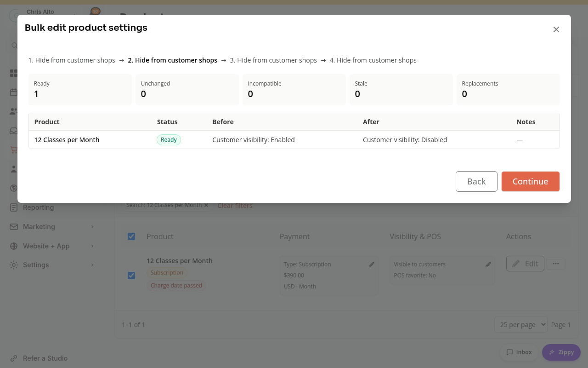This screenshot has width=588, height=368.
Task: Expand the Marketing sidebar menu
Action: [51, 227]
